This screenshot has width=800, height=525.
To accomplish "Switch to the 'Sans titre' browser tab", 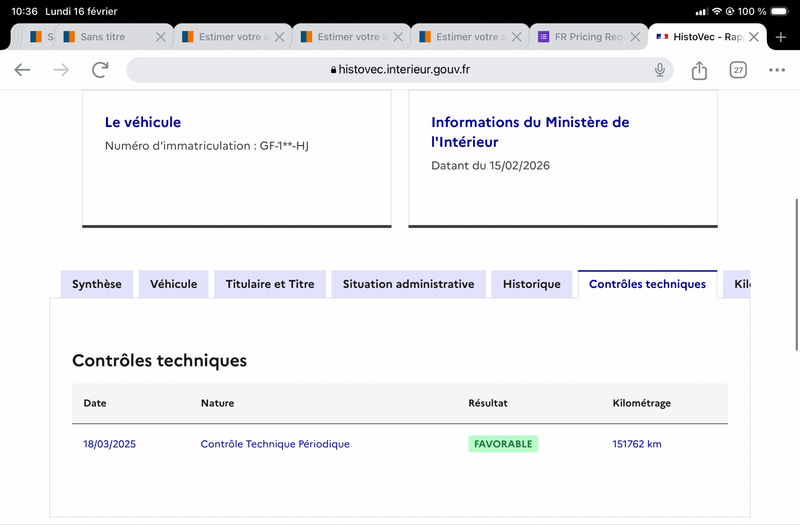I will (x=103, y=37).
